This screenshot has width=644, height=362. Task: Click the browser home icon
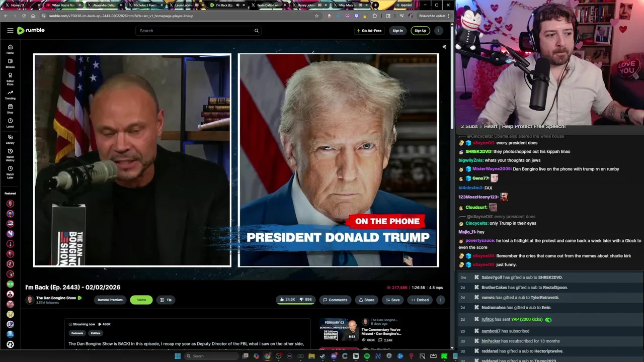click(x=33, y=16)
